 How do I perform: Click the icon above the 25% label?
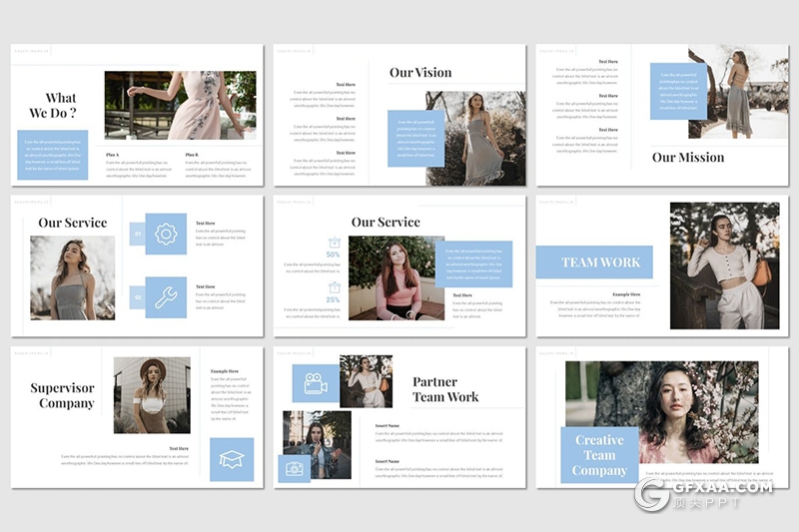pos(334,287)
